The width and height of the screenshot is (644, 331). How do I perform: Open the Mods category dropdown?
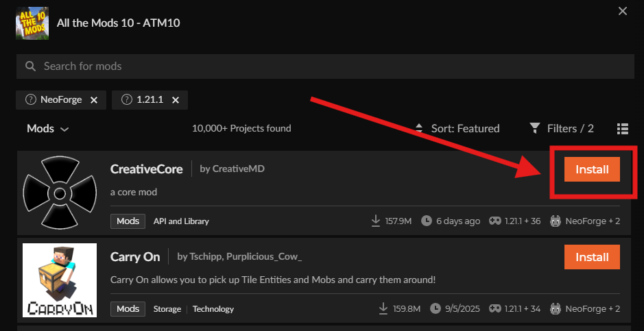click(47, 128)
